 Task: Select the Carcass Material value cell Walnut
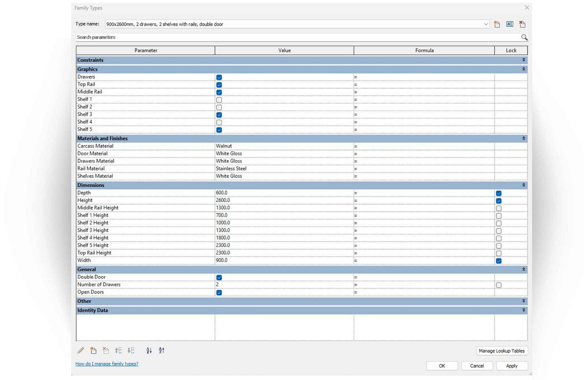tap(284, 146)
